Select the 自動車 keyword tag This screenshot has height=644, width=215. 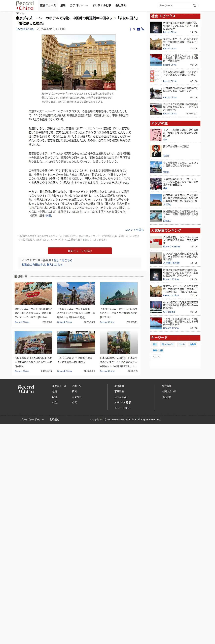pos(193,345)
